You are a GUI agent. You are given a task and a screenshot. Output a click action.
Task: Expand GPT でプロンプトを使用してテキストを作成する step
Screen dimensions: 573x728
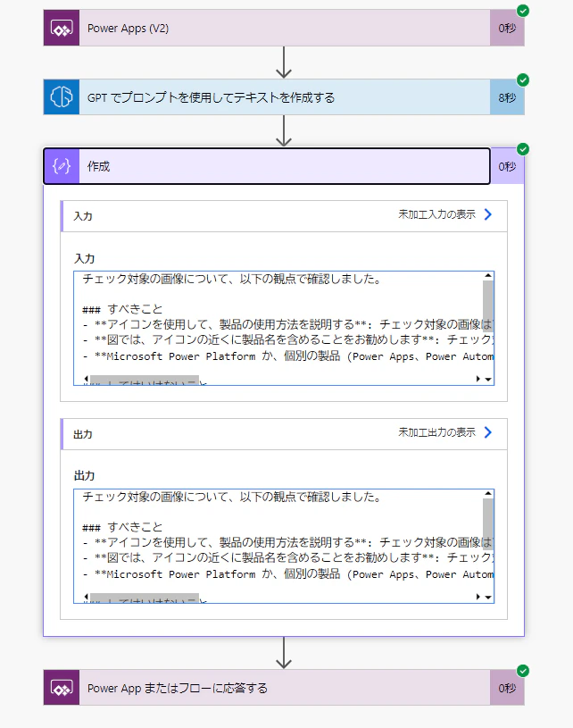tap(284, 97)
